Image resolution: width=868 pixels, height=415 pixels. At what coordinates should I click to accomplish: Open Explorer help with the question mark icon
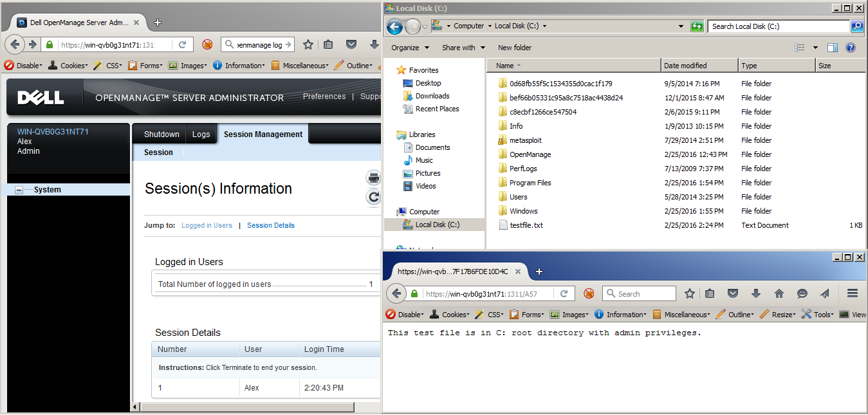tap(851, 48)
